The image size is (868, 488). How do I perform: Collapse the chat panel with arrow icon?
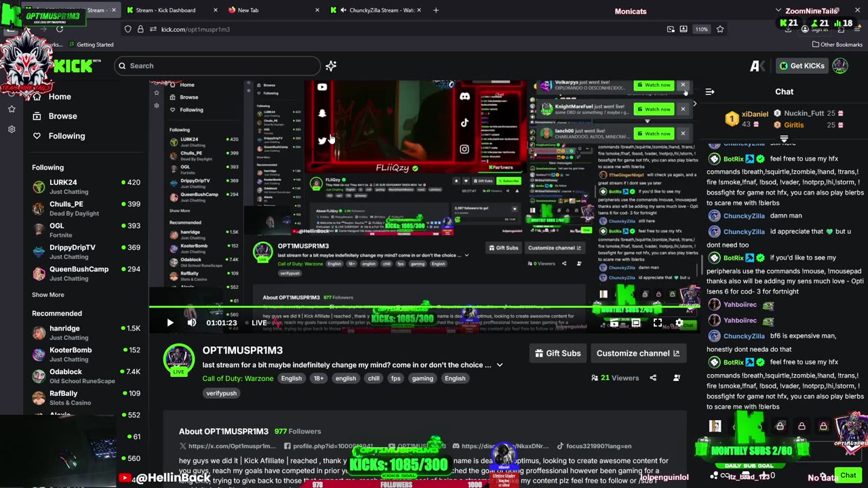pyautogui.click(x=710, y=91)
